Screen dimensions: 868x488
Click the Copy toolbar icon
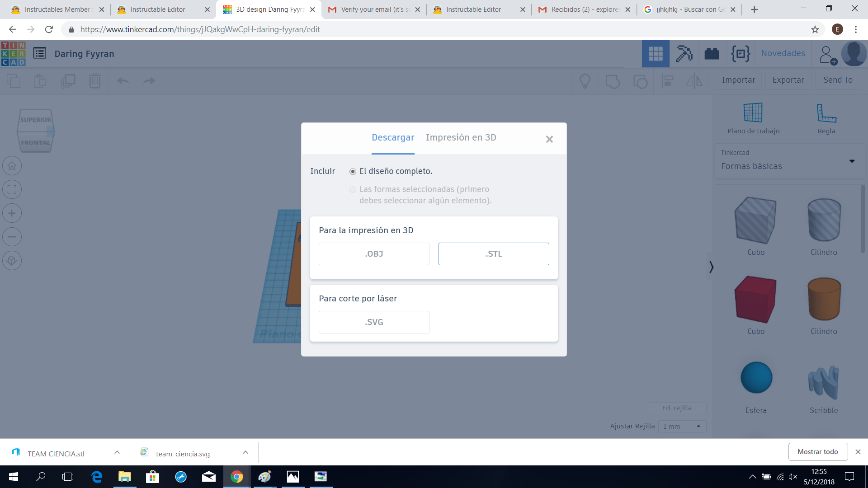point(14,81)
